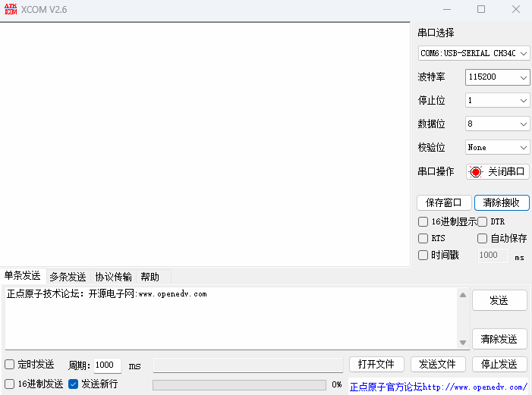Open the COM6 serial port dropdown
Screen dimensions: 532x395
coord(474,53)
